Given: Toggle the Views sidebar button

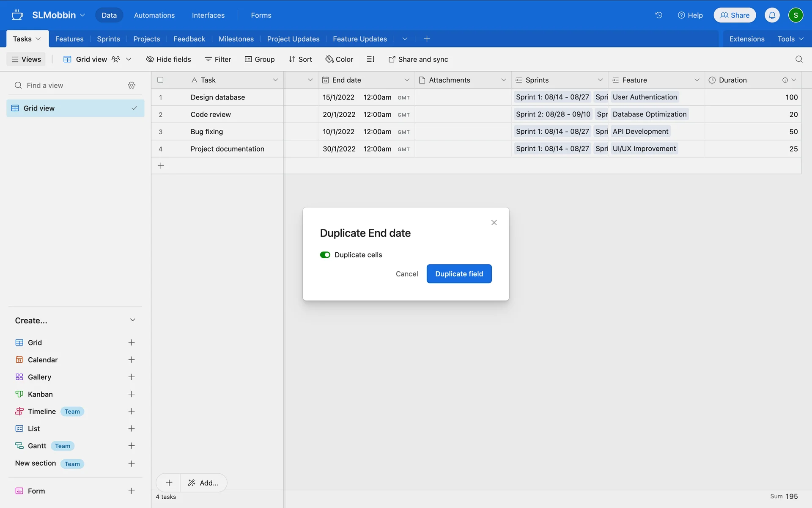Looking at the screenshot, I should point(26,59).
